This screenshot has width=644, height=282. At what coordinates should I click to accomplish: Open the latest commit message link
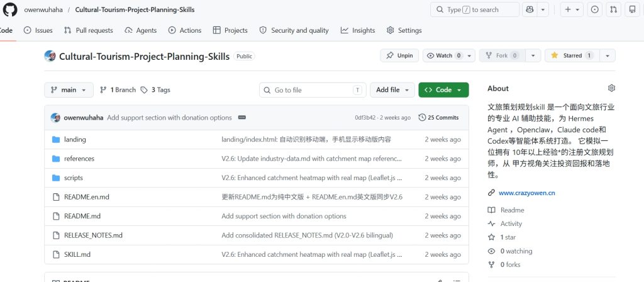[x=170, y=118]
